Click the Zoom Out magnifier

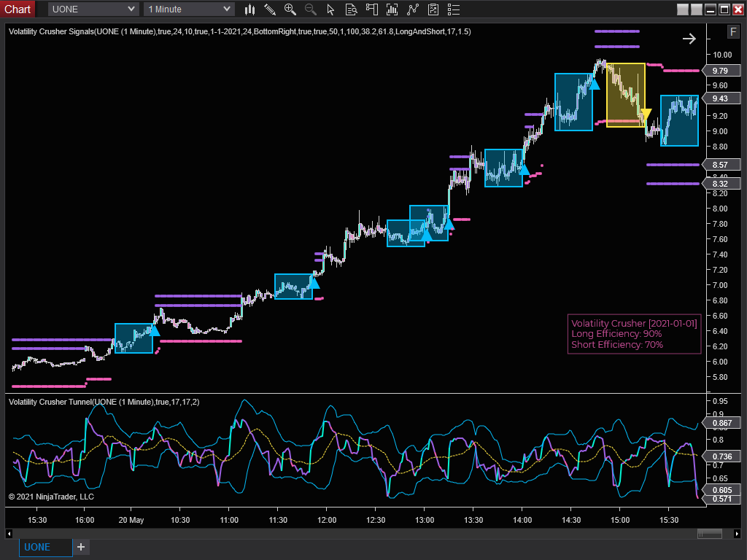pyautogui.click(x=311, y=9)
